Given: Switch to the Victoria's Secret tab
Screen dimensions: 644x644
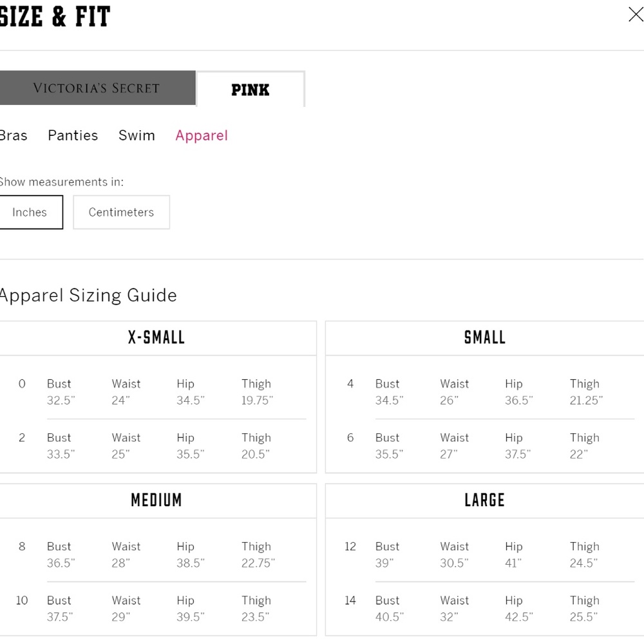Looking at the screenshot, I should click(x=97, y=88).
